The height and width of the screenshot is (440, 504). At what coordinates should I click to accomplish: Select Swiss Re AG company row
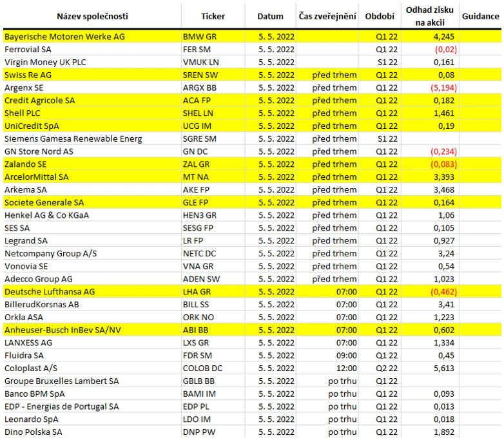(x=252, y=75)
